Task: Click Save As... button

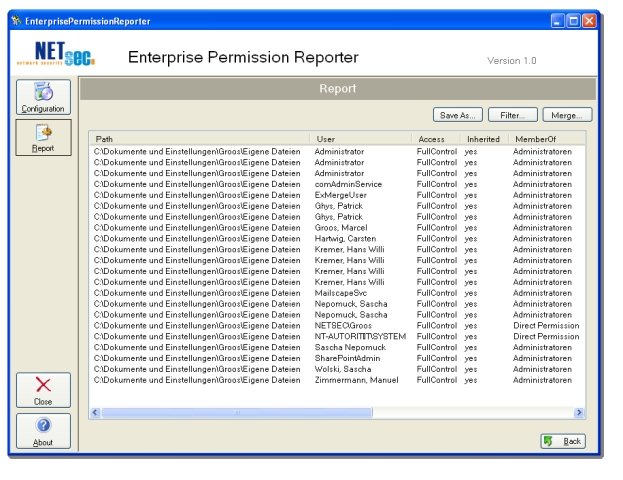Action: pos(458,115)
